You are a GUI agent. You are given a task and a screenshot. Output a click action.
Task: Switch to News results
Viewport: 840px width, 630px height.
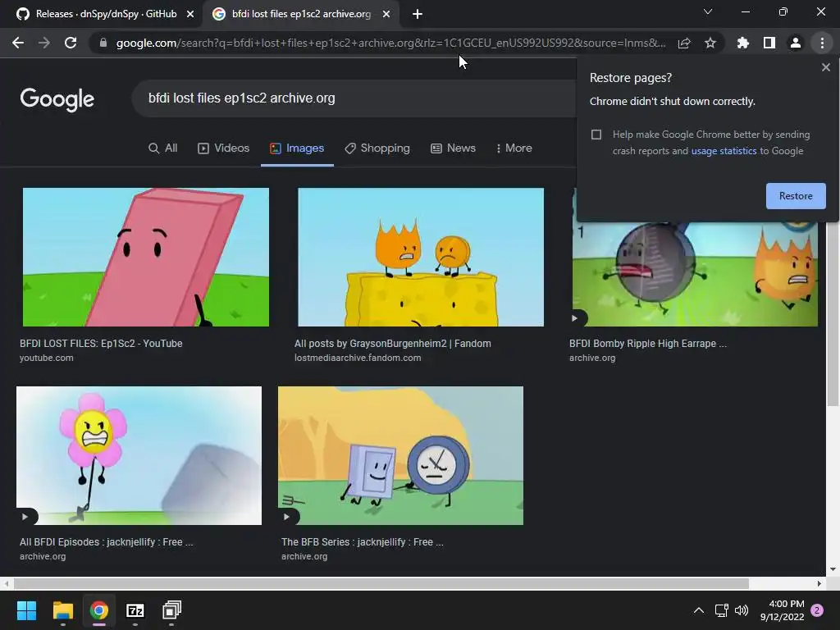coord(453,148)
